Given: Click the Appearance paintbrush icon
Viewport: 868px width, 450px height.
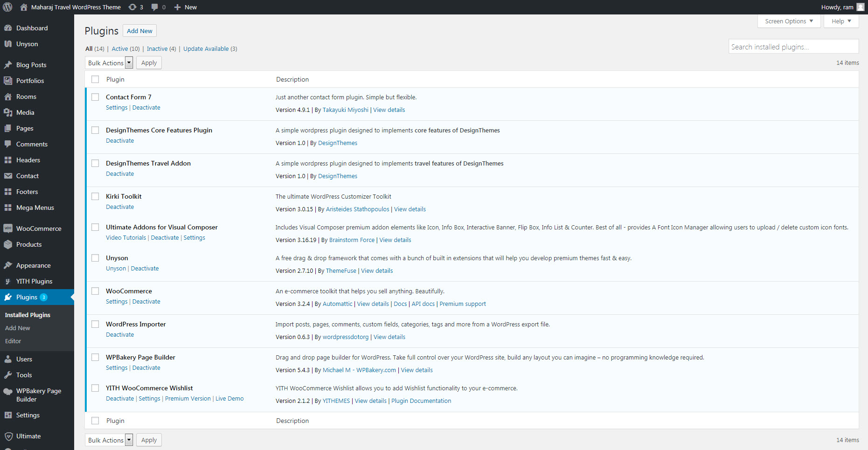Looking at the screenshot, I should pos(8,265).
